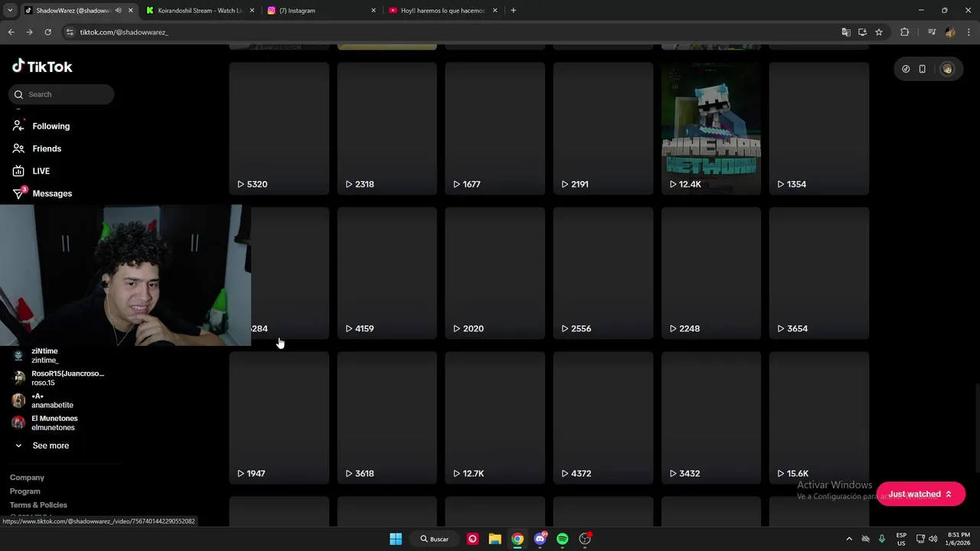Open Discord from the taskbar
Image resolution: width=980 pixels, height=551 pixels.
540,539
